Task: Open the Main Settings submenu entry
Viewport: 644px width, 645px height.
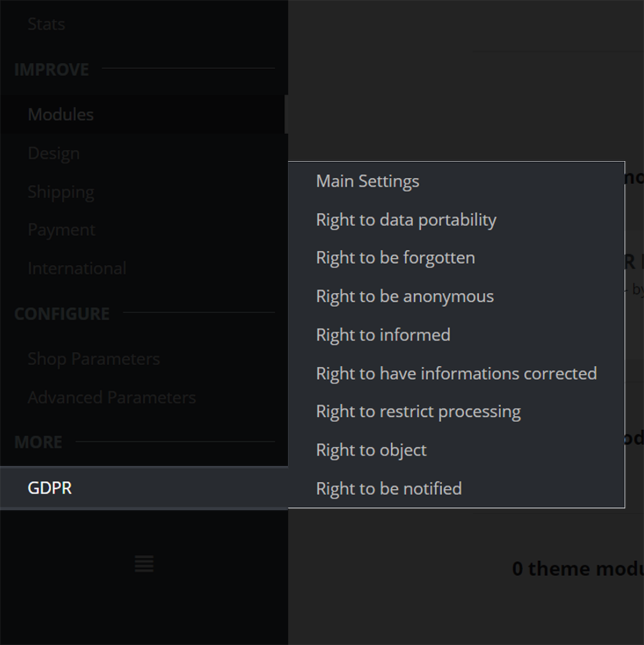Action: [367, 182]
